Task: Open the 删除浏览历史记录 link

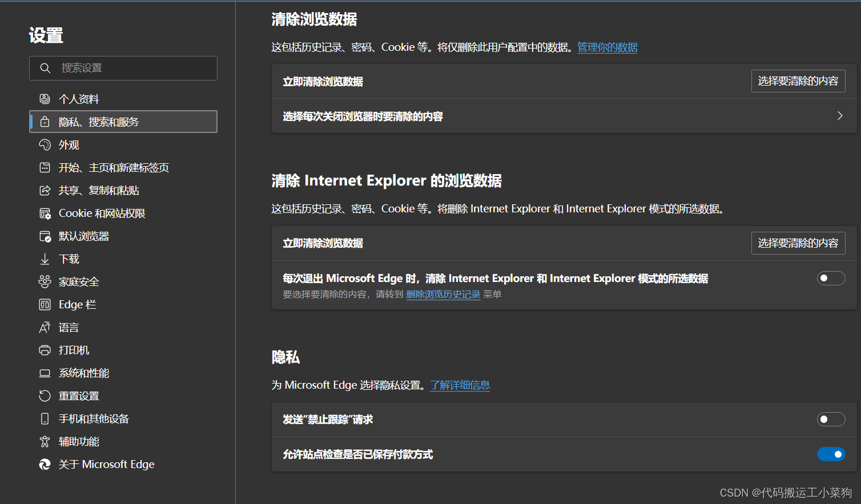Action: click(443, 295)
